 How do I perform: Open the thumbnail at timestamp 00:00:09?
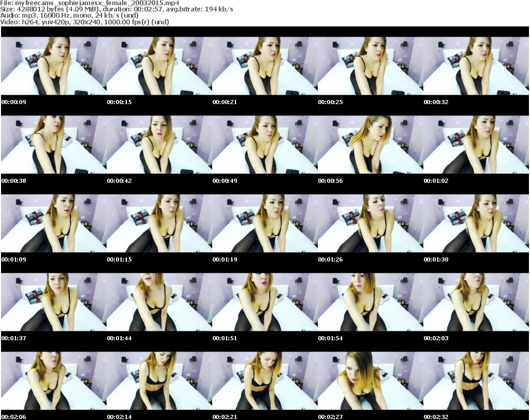pyautogui.click(x=54, y=66)
